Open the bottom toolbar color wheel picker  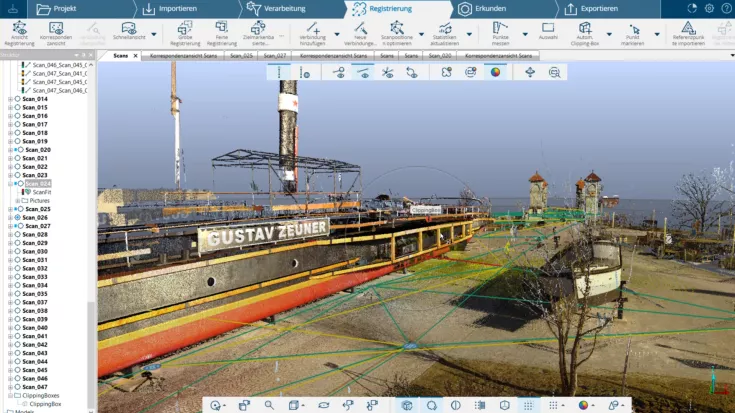(583, 405)
